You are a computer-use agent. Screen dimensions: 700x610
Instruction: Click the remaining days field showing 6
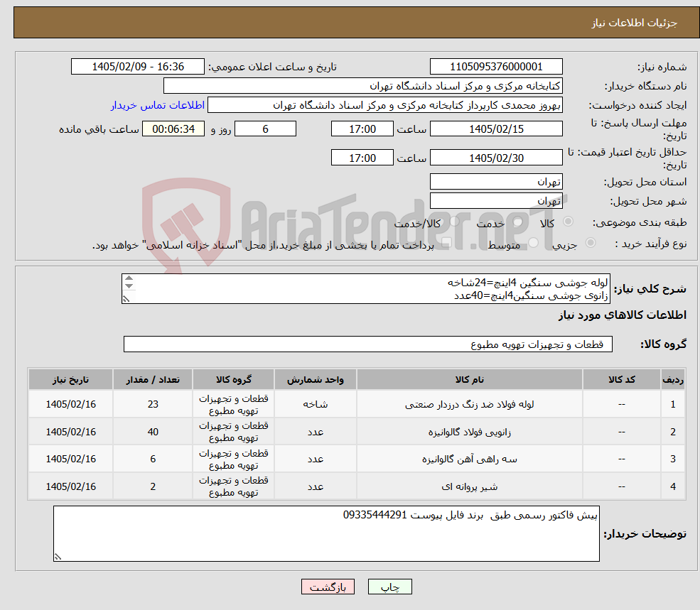pyautogui.click(x=265, y=129)
